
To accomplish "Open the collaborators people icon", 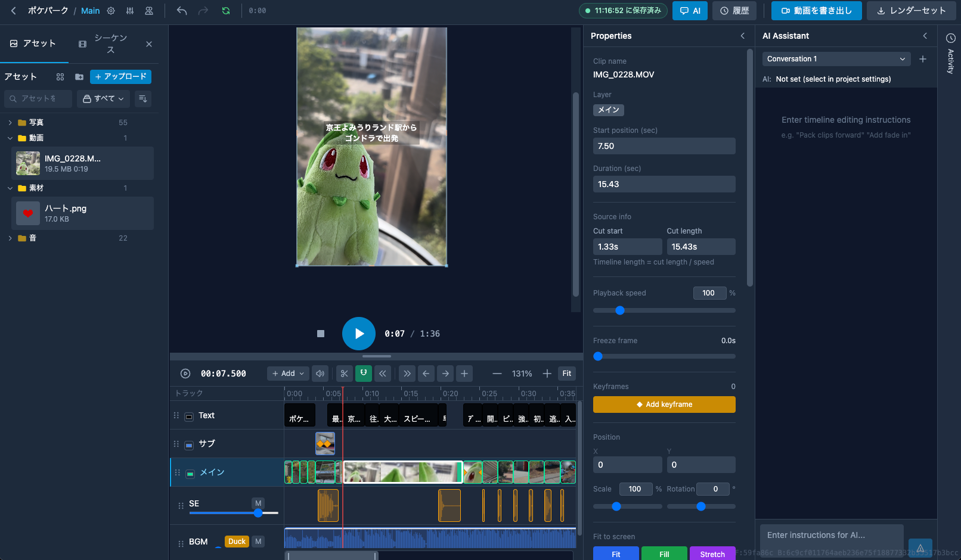I will 149,11.
